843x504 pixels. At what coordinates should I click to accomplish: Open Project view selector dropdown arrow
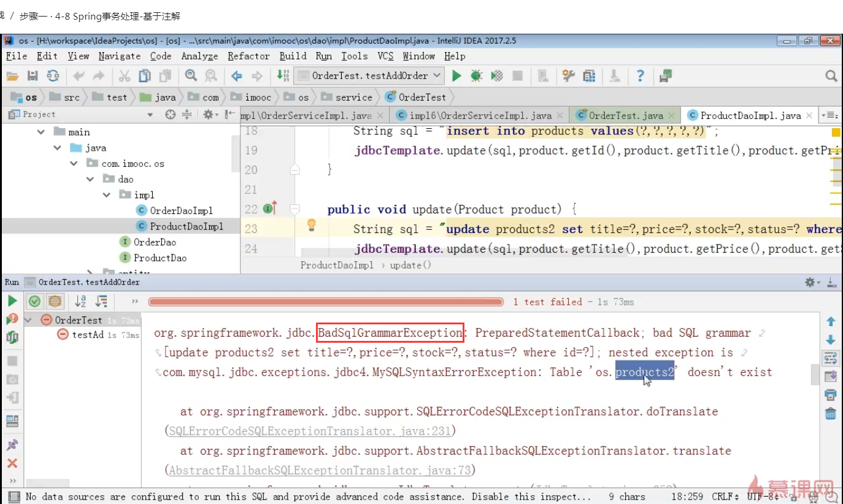(150, 115)
